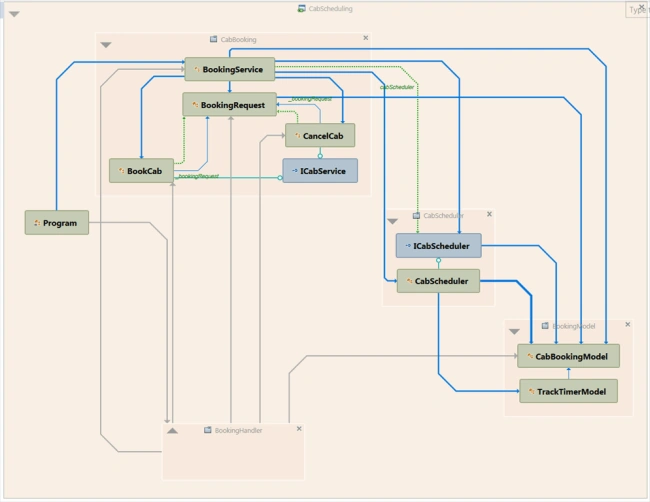Click the CabScheduler namespace icon
Screen dimensions: 650x502
(x=417, y=216)
